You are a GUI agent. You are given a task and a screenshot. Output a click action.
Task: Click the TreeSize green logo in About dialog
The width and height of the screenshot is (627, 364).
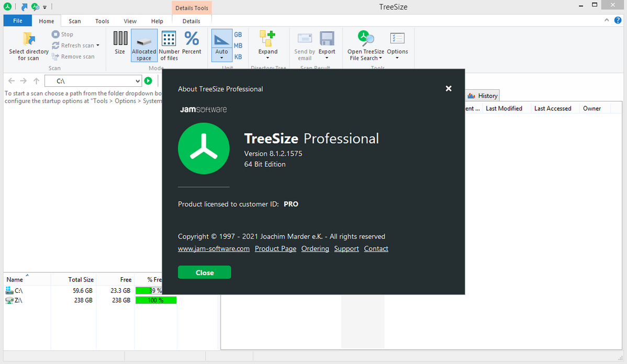tap(204, 148)
